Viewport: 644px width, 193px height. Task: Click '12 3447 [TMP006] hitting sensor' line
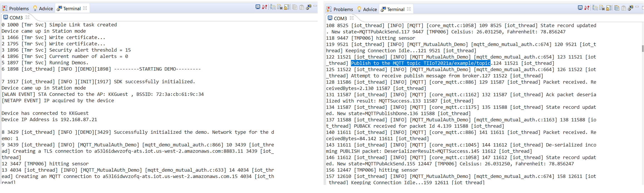[x=45, y=164]
